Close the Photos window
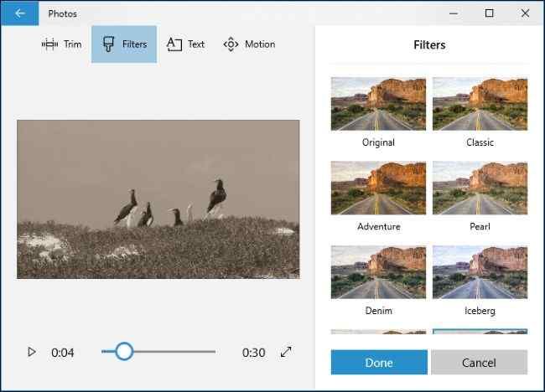 click(527, 13)
